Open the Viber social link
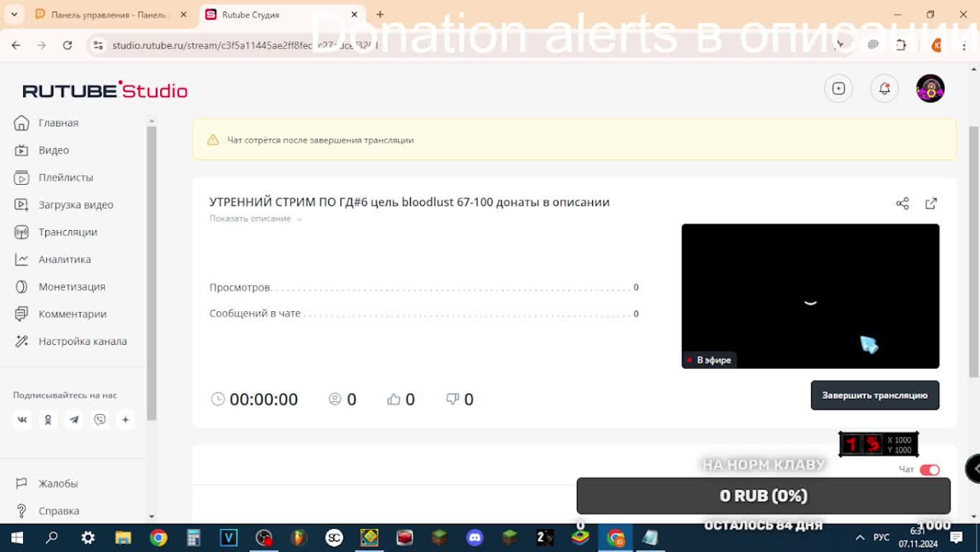The height and width of the screenshot is (552, 980). tap(100, 420)
